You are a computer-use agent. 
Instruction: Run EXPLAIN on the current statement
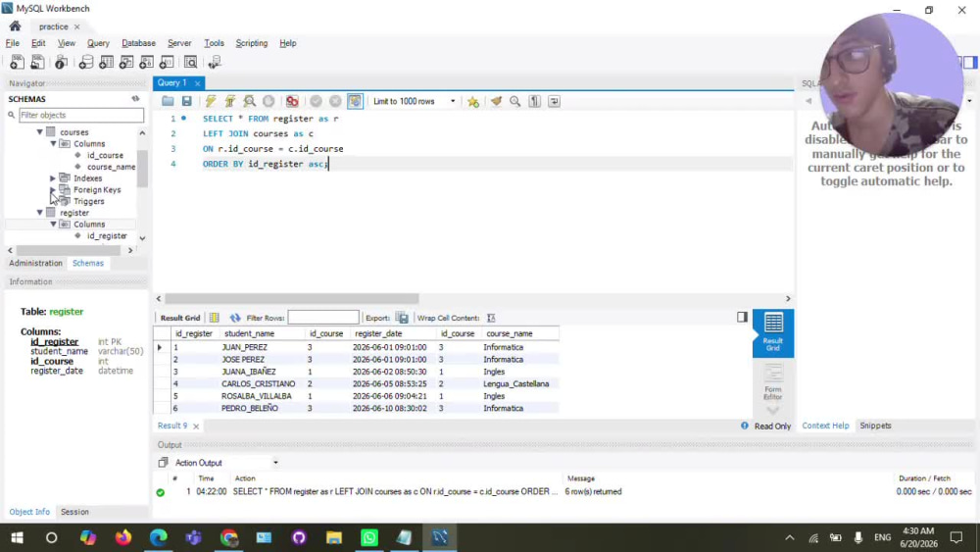click(x=249, y=101)
